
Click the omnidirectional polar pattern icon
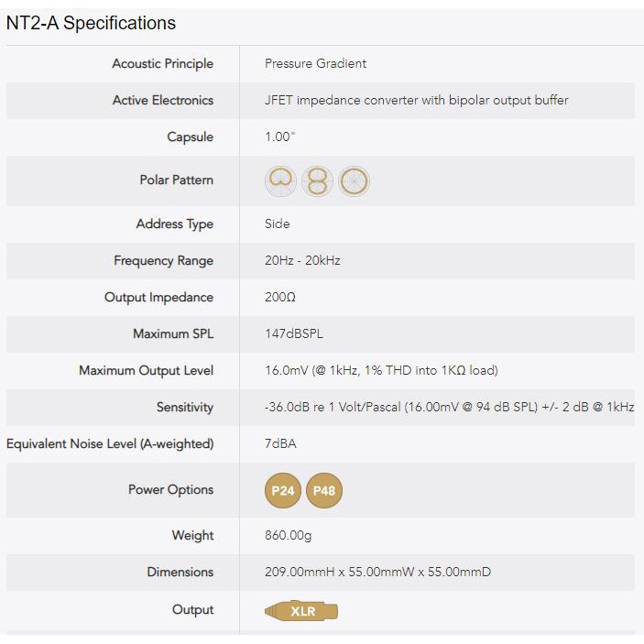pos(354,181)
